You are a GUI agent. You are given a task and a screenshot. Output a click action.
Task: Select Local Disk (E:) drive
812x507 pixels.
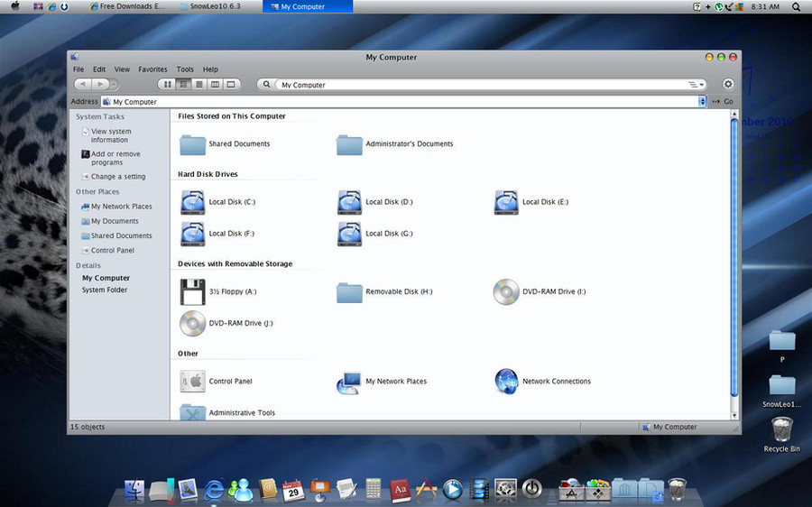[506, 202]
